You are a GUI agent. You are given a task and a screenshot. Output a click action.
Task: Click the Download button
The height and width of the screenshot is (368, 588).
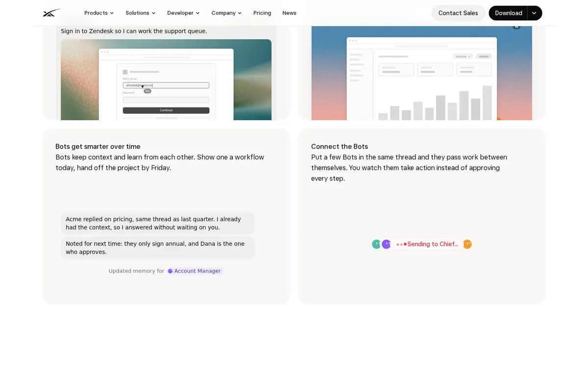pos(508,13)
